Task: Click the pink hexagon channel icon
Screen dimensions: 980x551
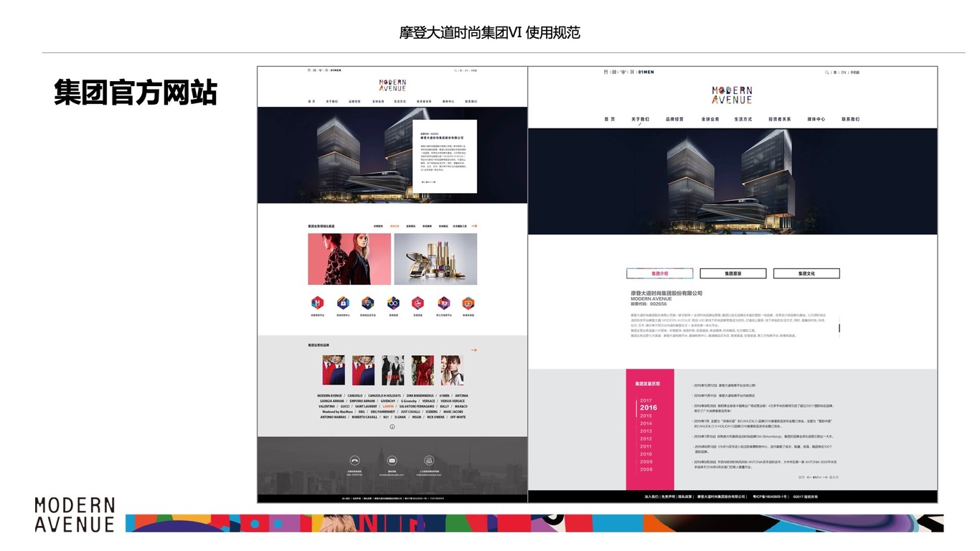Action: [x=418, y=303]
